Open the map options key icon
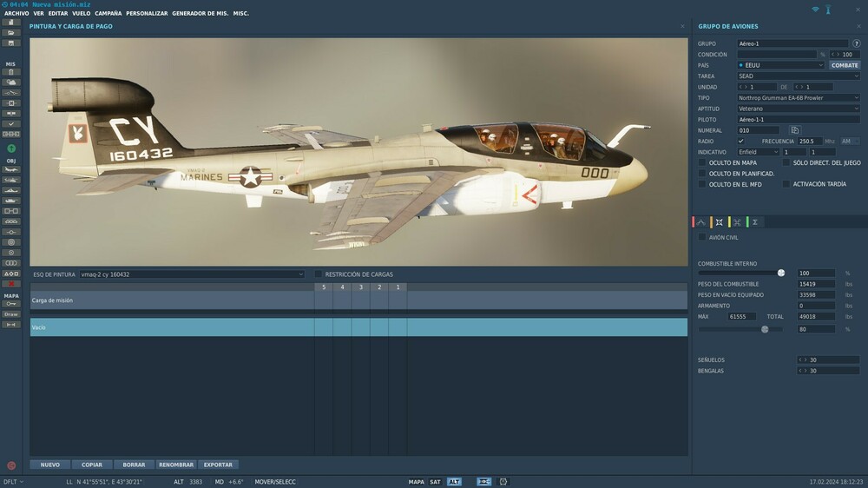 pyautogui.click(x=11, y=304)
